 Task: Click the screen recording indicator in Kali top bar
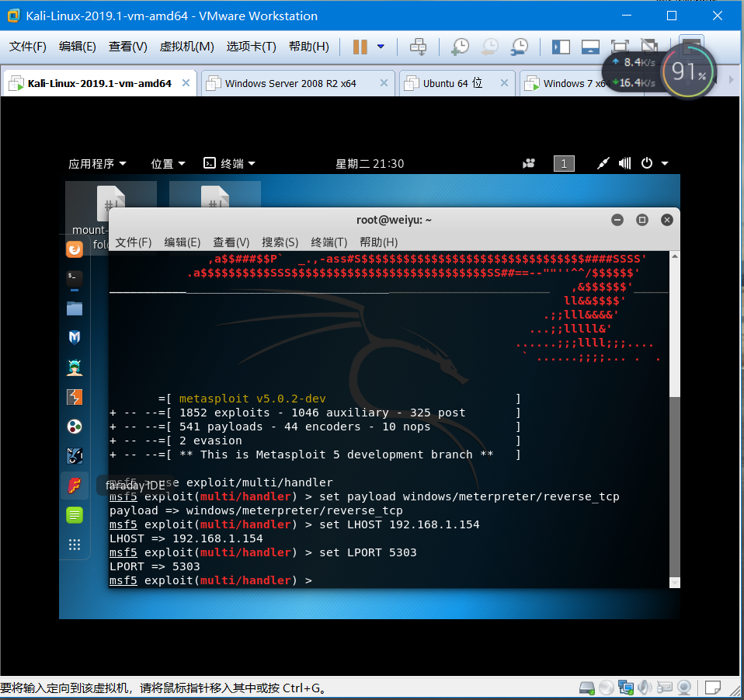[529, 164]
